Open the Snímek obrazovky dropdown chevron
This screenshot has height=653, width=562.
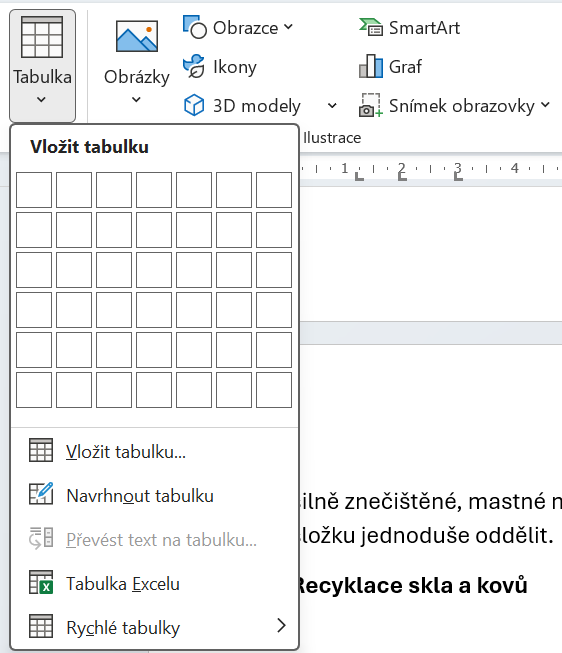545,105
